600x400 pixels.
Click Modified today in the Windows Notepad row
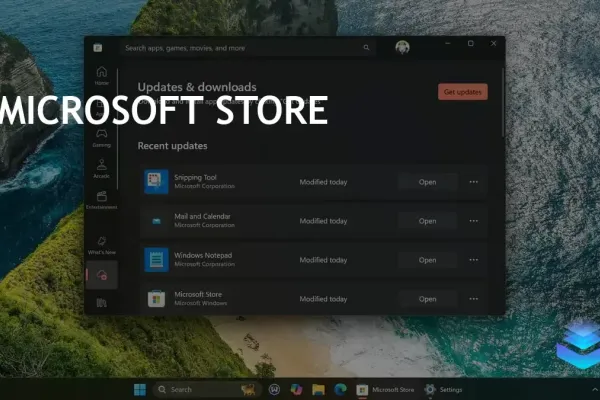(323, 260)
